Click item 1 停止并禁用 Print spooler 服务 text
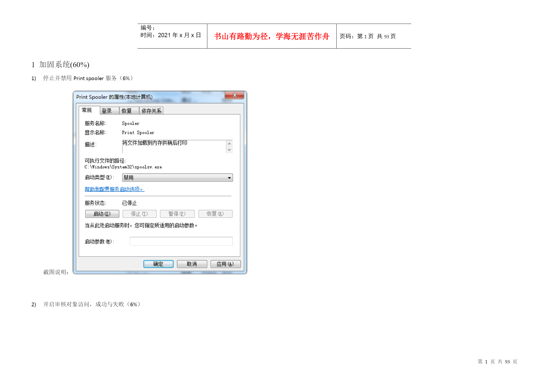The height and width of the screenshot is (392, 549). click(88, 78)
